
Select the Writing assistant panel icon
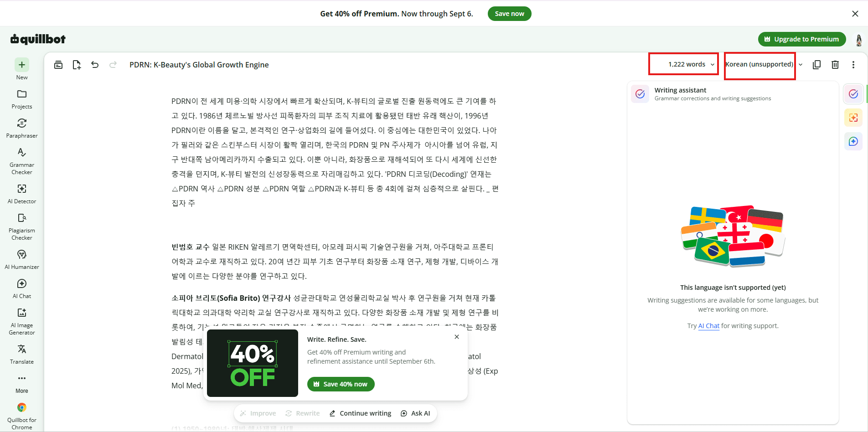click(x=853, y=94)
